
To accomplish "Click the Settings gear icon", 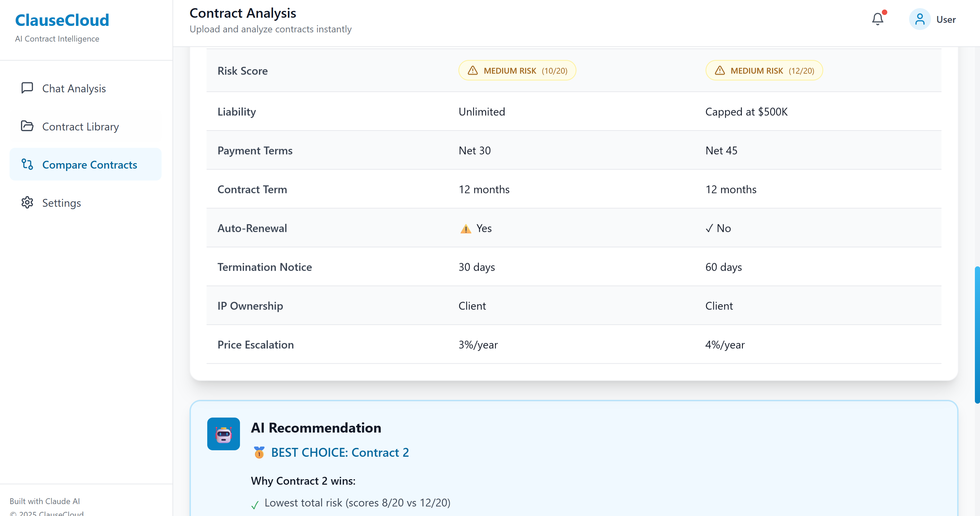I will tap(27, 202).
